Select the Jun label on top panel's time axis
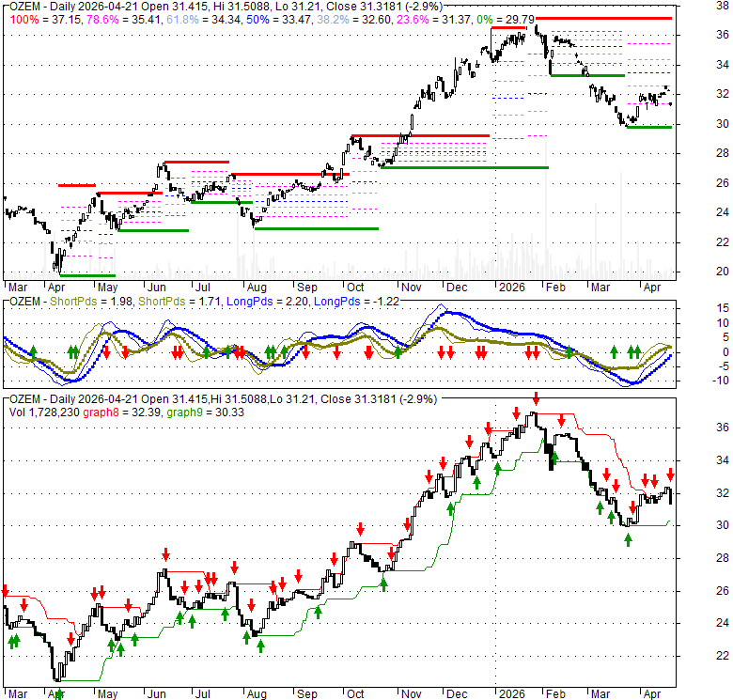The width and height of the screenshot is (733, 700). [157, 288]
